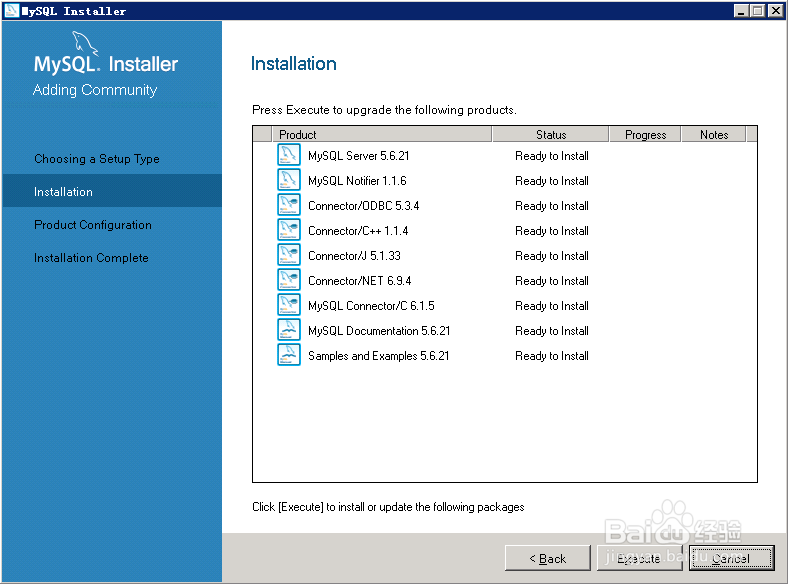This screenshot has width=788, height=584.
Task: Click 'Ready to Install' status for Connector/NET
Action: click(x=552, y=280)
